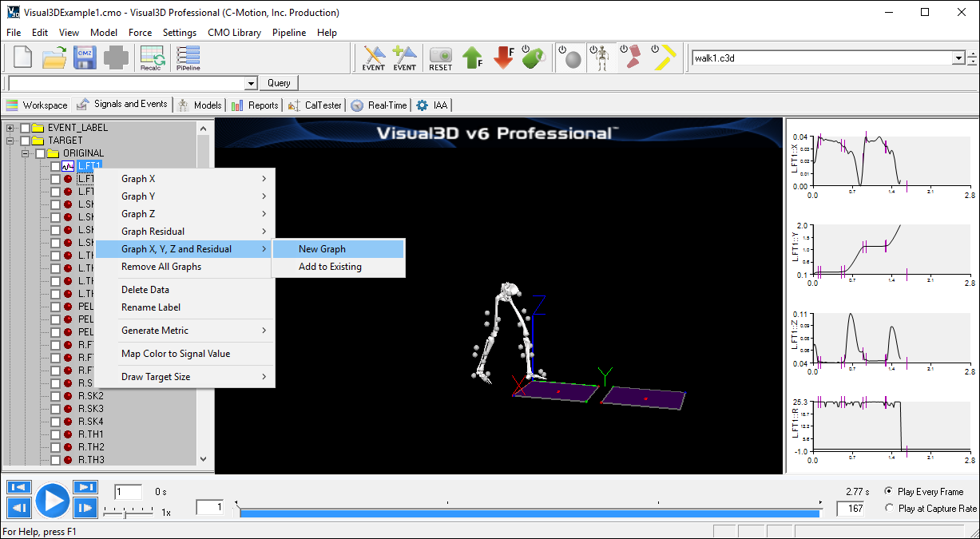Collapse the ORIGINAL tree node
The width and height of the screenshot is (980, 539).
[x=26, y=153]
